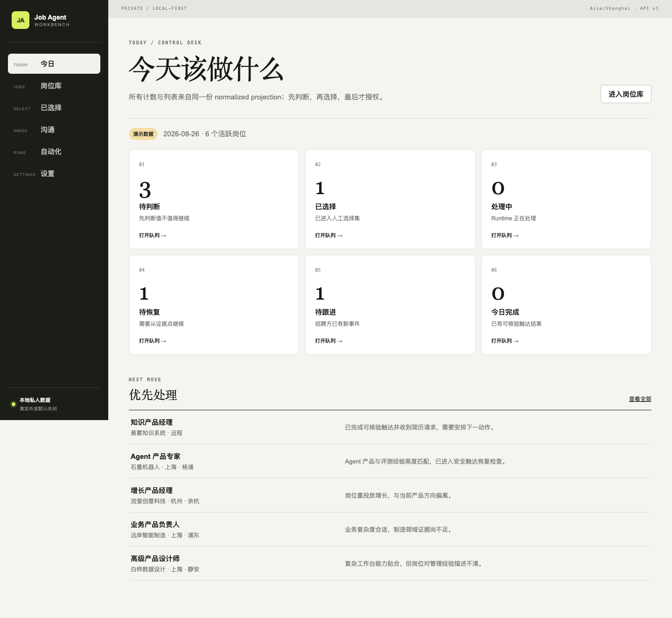Screen dimensions: 672x618
Task: Open queue link on 待恢复 card
Action: pyautogui.click(x=153, y=341)
